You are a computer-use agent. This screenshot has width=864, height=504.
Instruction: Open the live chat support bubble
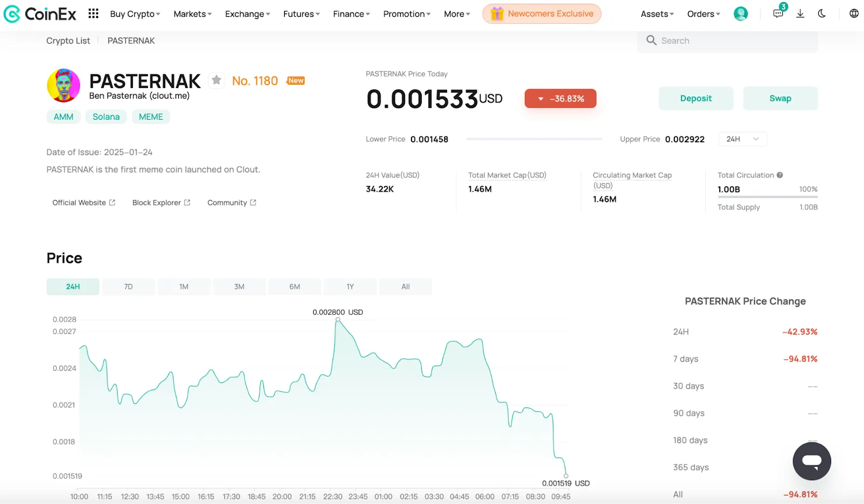[812, 461]
